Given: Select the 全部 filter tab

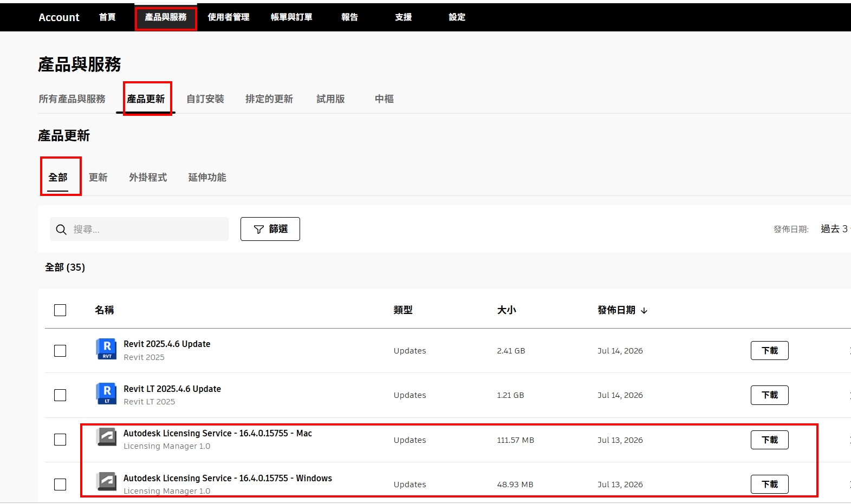Looking at the screenshot, I should coord(58,178).
